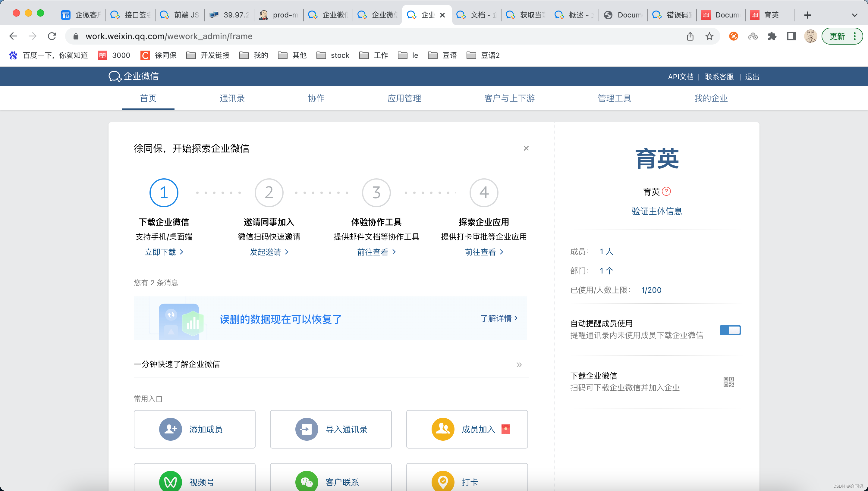Open the 客户与上下游 tab
The width and height of the screenshot is (868, 491).
509,98
